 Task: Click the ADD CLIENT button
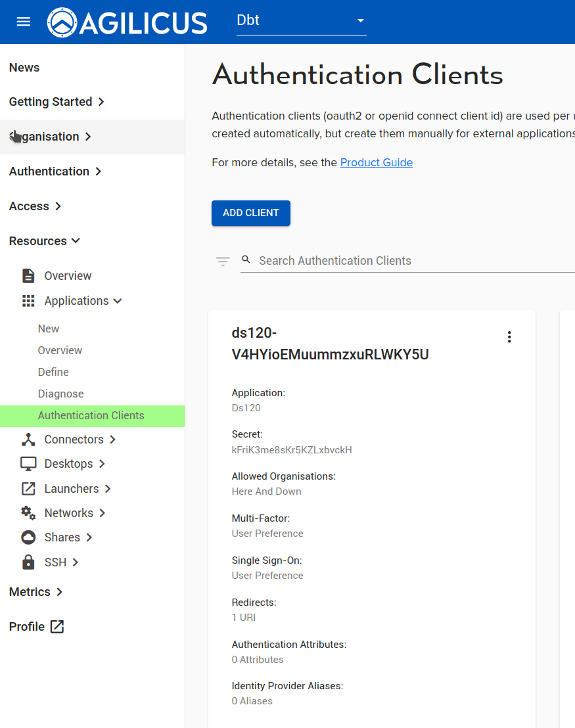(x=250, y=213)
